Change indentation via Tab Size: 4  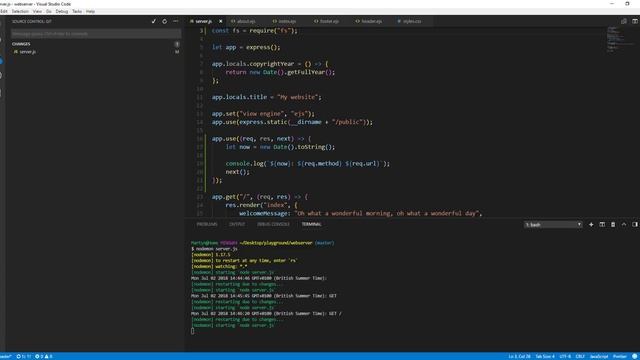[x=545, y=356]
